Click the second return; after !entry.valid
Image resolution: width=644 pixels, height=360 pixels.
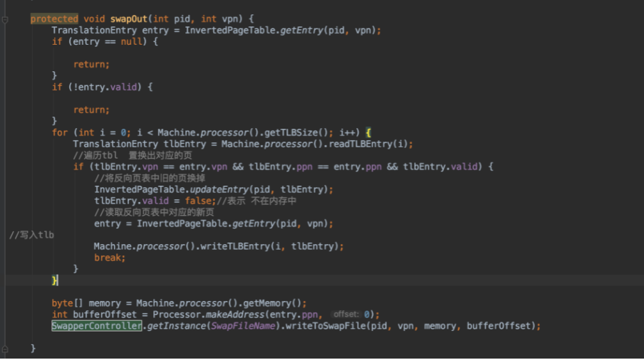coord(91,110)
